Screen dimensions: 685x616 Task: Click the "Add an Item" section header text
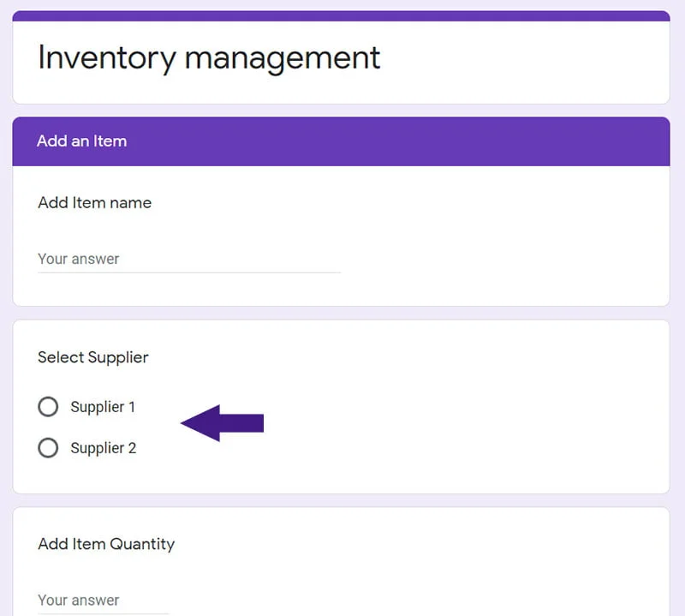coord(81,141)
